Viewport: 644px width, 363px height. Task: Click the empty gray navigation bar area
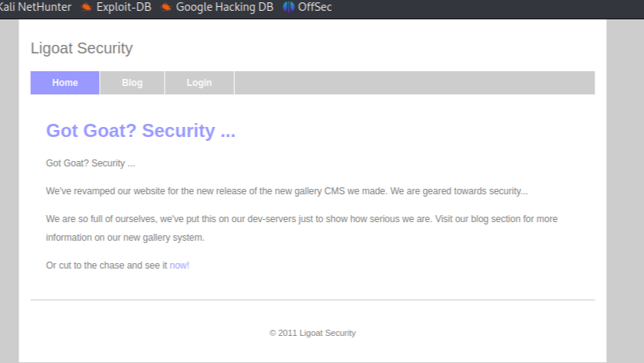coord(414,83)
